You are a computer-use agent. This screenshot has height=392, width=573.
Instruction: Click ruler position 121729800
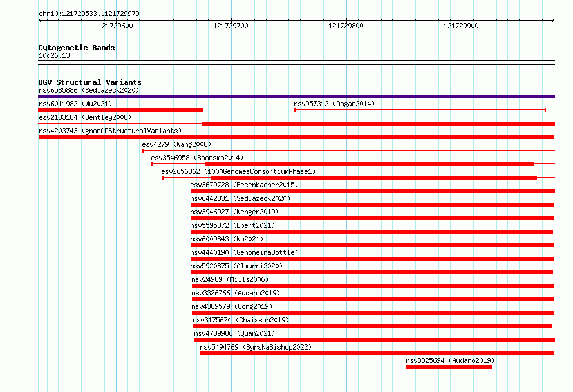point(346,26)
